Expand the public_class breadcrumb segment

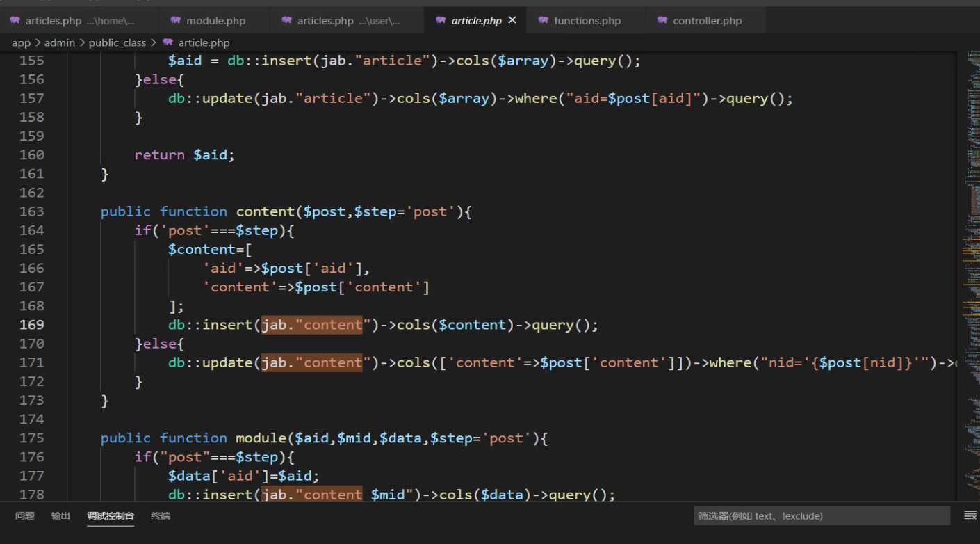117,42
